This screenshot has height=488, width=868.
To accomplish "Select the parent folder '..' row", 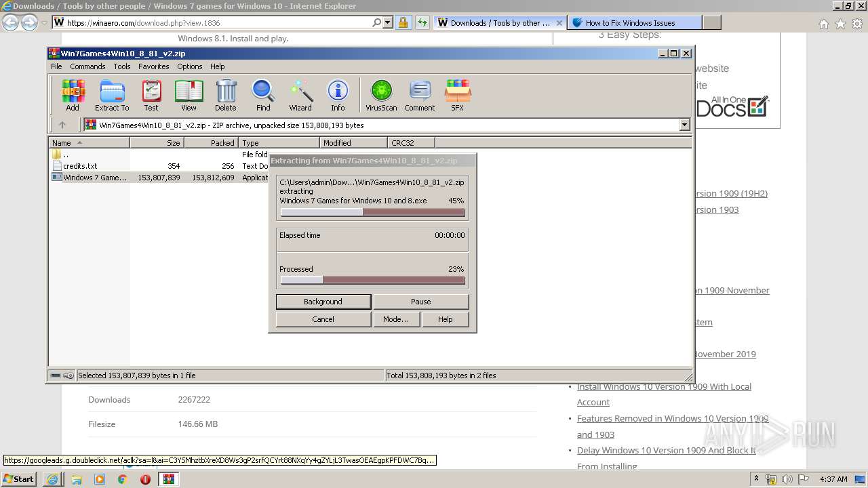I will pyautogui.click(x=159, y=155).
